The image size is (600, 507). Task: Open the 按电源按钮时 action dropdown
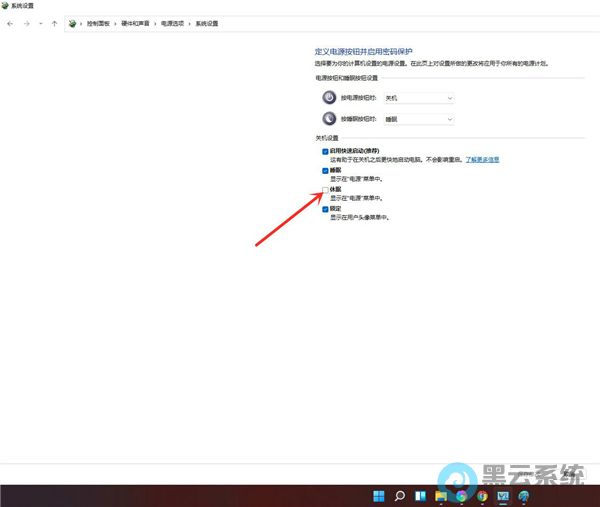coord(419,98)
